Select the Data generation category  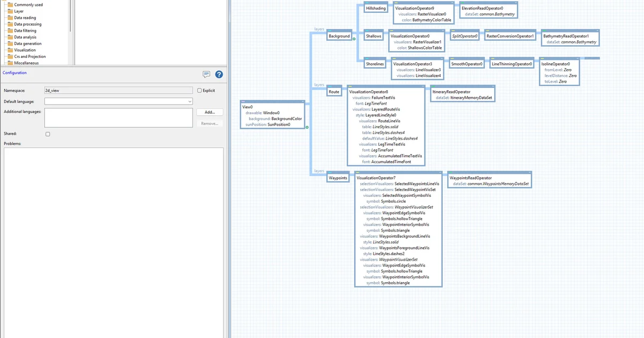pos(28,43)
